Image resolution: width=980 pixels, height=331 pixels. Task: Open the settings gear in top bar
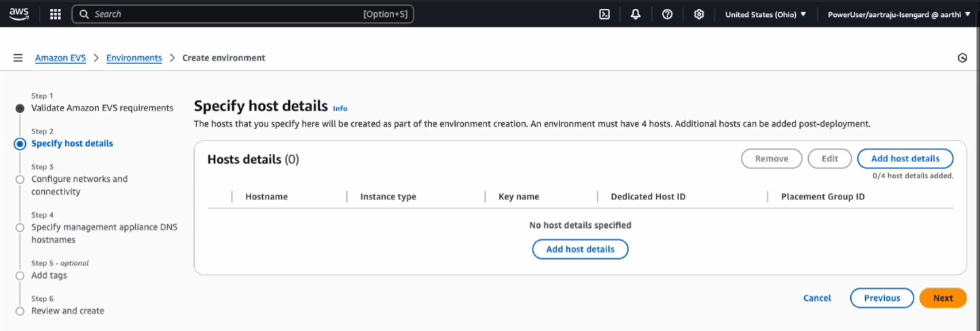[x=699, y=14]
